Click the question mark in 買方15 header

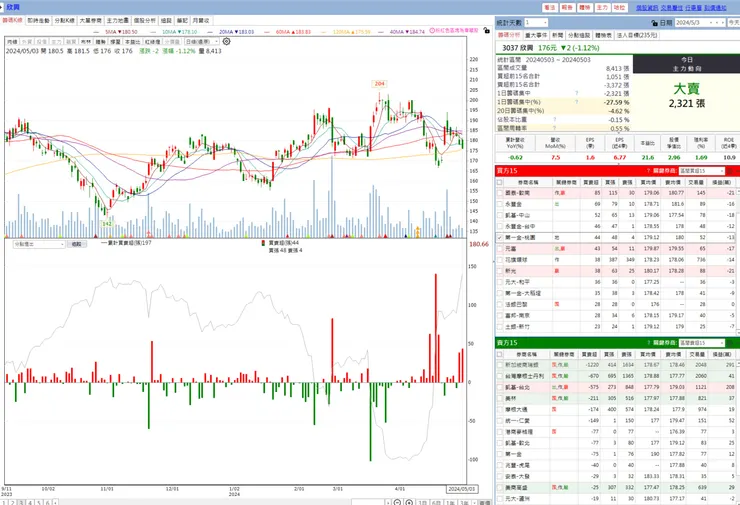648,171
